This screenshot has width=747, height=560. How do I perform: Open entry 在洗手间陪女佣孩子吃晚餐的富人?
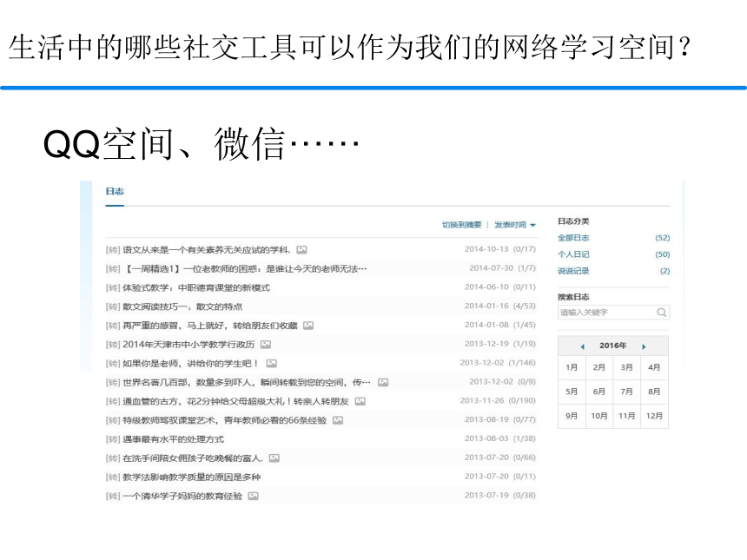tap(193, 458)
